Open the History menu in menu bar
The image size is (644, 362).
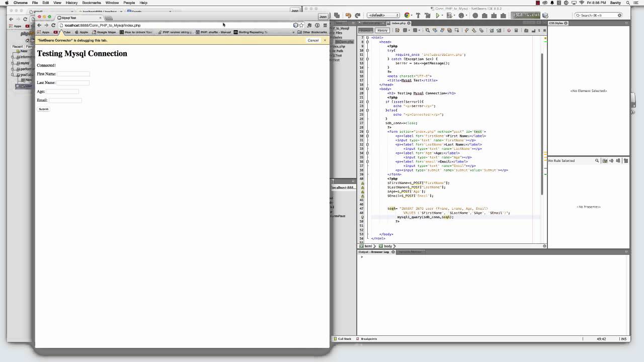pyautogui.click(x=71, y=3)
